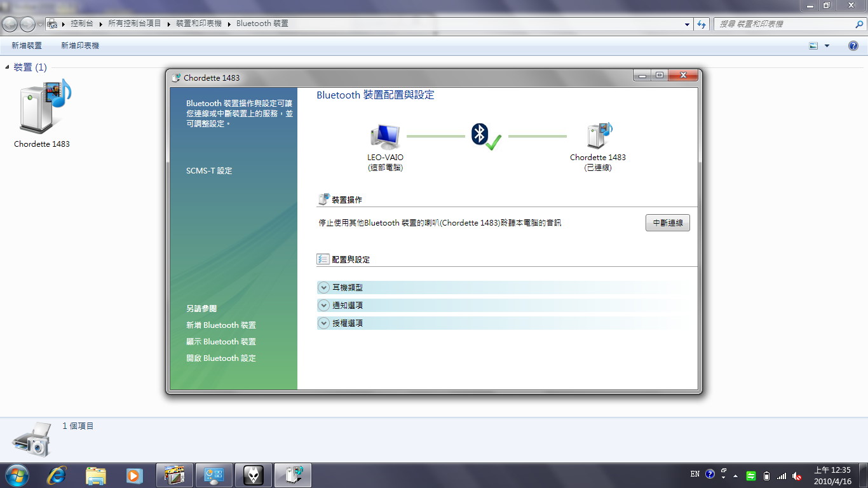The height and width of the screenshot is (488, 868).
Task: Click the blue help icon in system tray
Action: point(710,475)
